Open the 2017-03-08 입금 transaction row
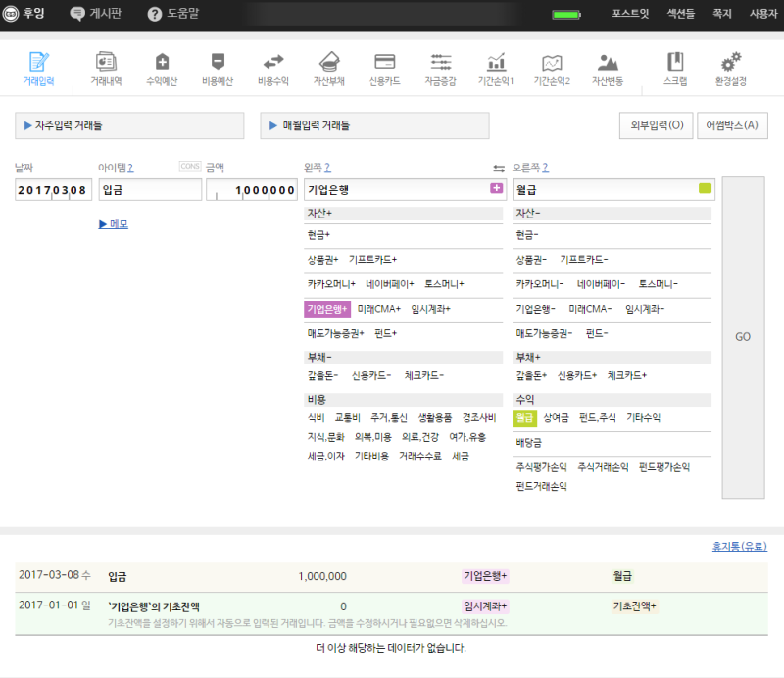Image resolution: width=784 pixels, height=678 pixels. pos(391,576)
